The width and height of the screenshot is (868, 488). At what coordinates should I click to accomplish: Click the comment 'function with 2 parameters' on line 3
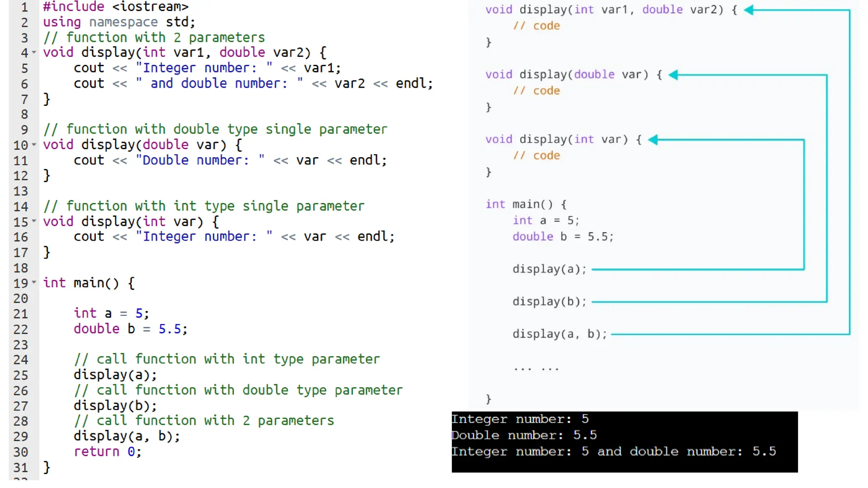(x=154, y=38)
